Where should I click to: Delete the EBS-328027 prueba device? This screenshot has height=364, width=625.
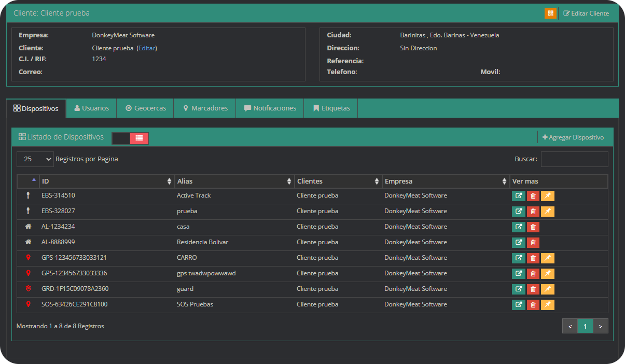click(x=533, y=212)
